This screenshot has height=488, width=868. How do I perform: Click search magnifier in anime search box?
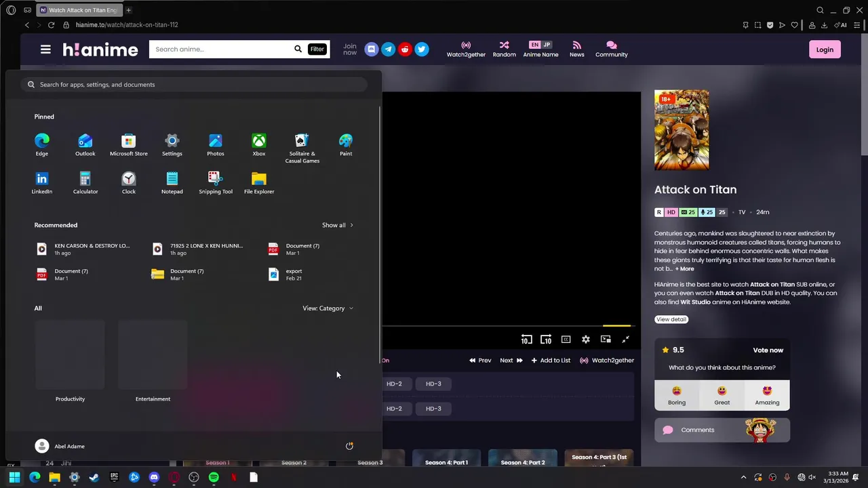298,49
